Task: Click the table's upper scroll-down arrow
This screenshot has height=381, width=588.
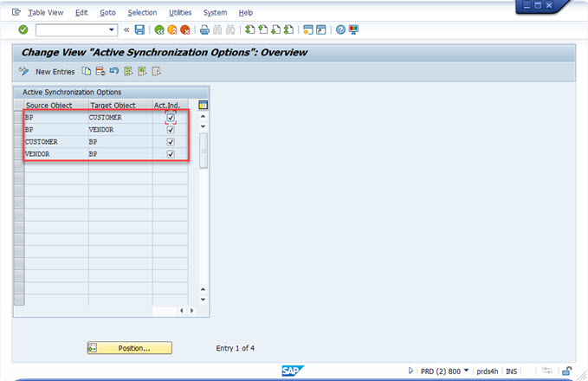Action: point(203,126)
